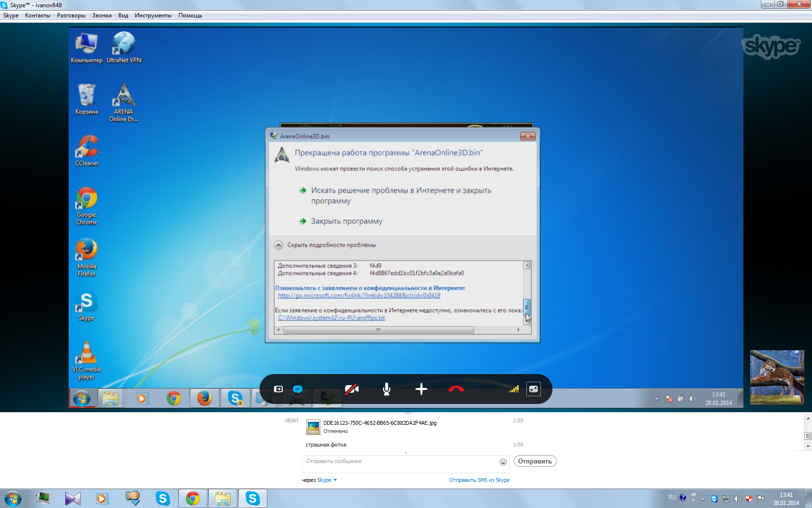Click the system clock 13:41

tap(786, 499)
